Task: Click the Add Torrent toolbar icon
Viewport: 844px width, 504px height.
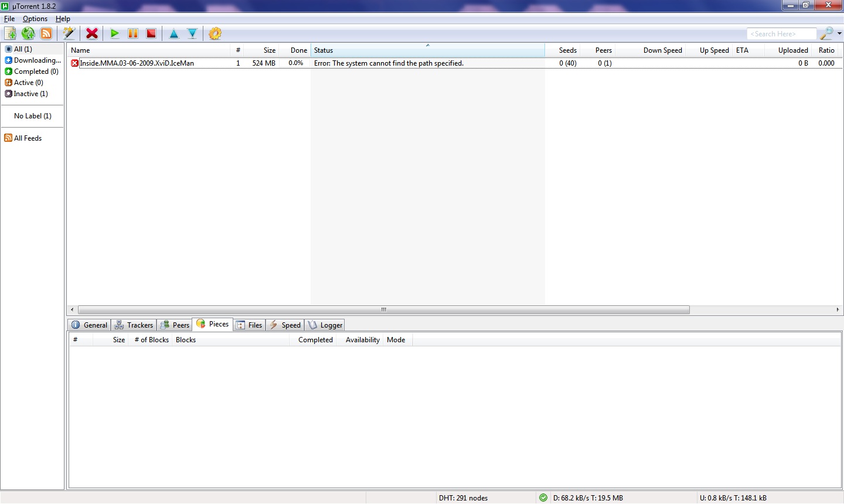Action: pyautogui.click(x=10, y=33)
